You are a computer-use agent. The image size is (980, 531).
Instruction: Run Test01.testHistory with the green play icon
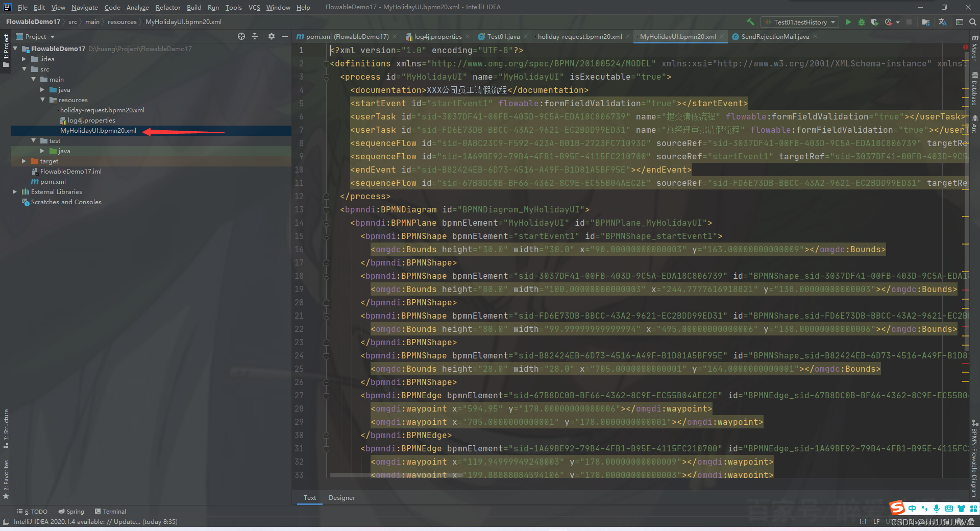click(x=848, y=22)
